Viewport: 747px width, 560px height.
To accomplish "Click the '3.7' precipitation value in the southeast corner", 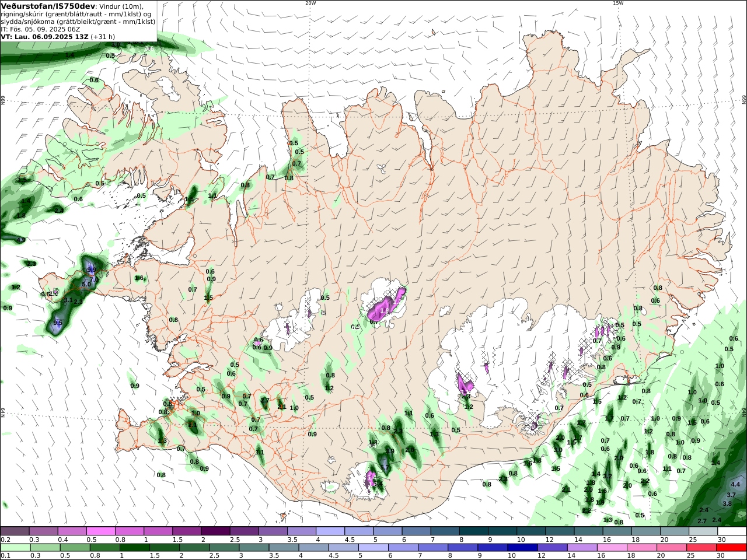I will pos(731,495).
